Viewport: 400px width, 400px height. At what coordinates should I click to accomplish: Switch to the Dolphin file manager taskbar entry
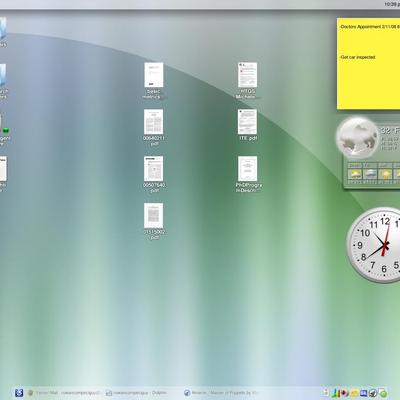tap(136, 393)
